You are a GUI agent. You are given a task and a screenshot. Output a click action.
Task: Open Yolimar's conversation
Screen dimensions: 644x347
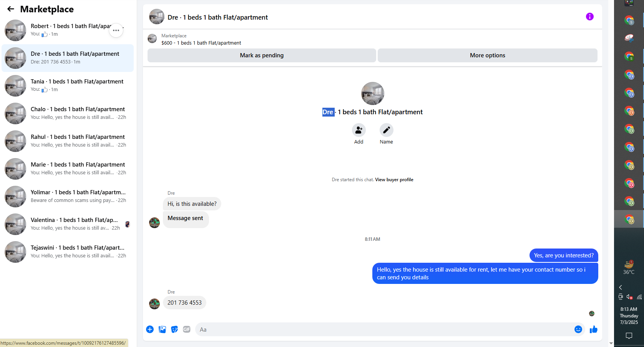[x=68, y=197]
